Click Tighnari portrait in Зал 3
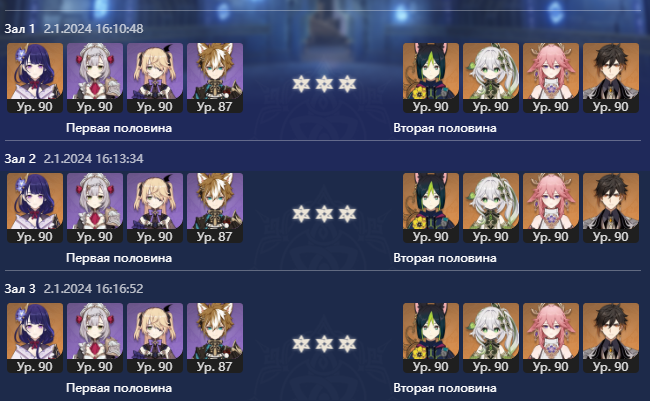 [431, 338]
